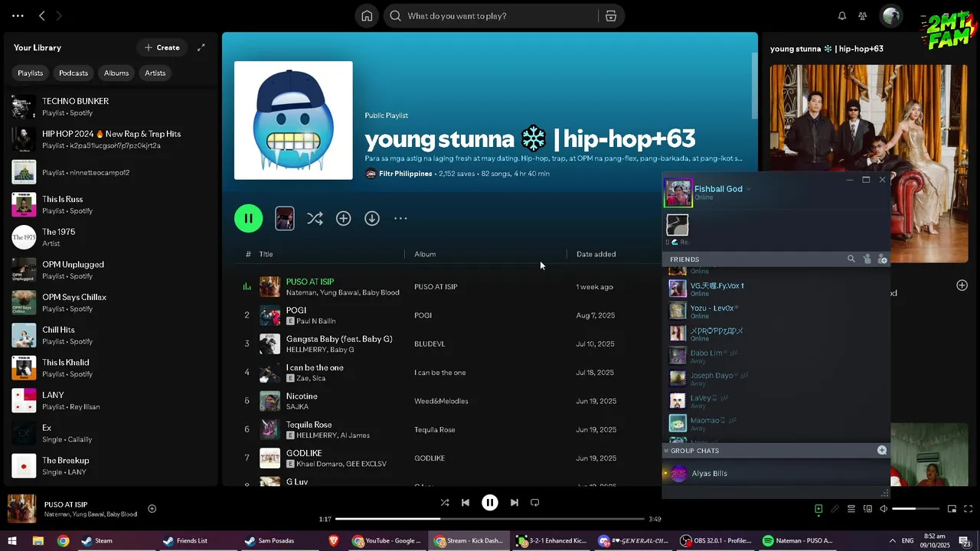The width and height of the screenshot is (980, 551).
Task: Open chat with Steam friend Yozu - Lev0x
Action: click(x=775, y=311)
